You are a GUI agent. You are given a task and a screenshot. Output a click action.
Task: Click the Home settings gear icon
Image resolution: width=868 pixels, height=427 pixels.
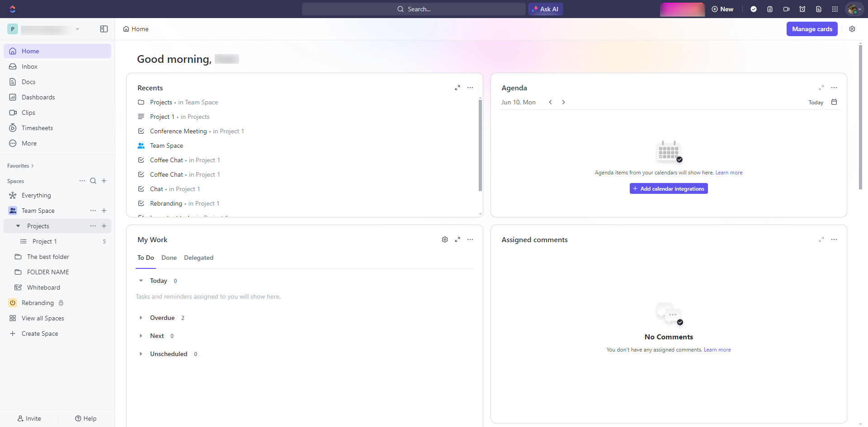point(852,29)
